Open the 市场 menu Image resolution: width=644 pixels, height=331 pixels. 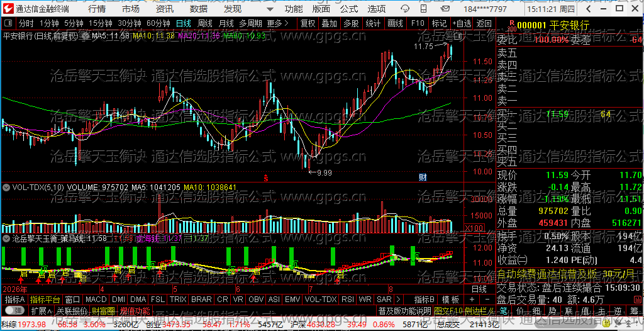(x=131, y=9)
